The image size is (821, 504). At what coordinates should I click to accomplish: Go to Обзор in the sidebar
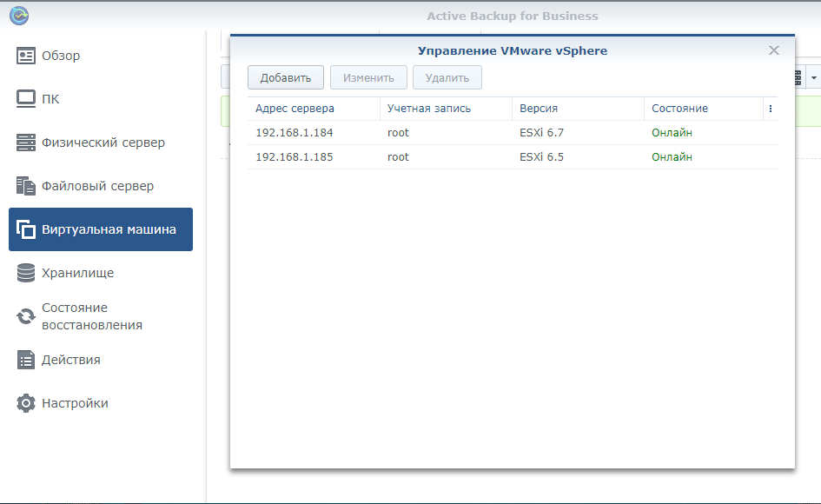pos(61,56)
